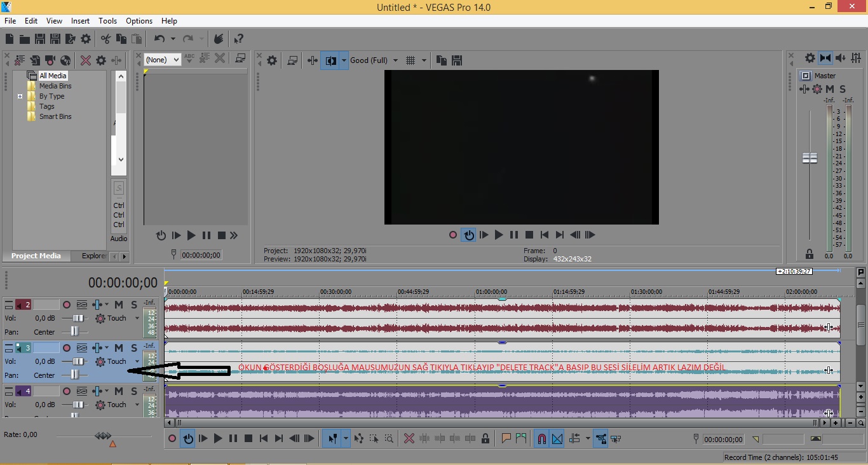Toggle Automatic Crossfades in timeline toolbar
Viewport: 868px width, 465px height.
(x=557, y=438)
